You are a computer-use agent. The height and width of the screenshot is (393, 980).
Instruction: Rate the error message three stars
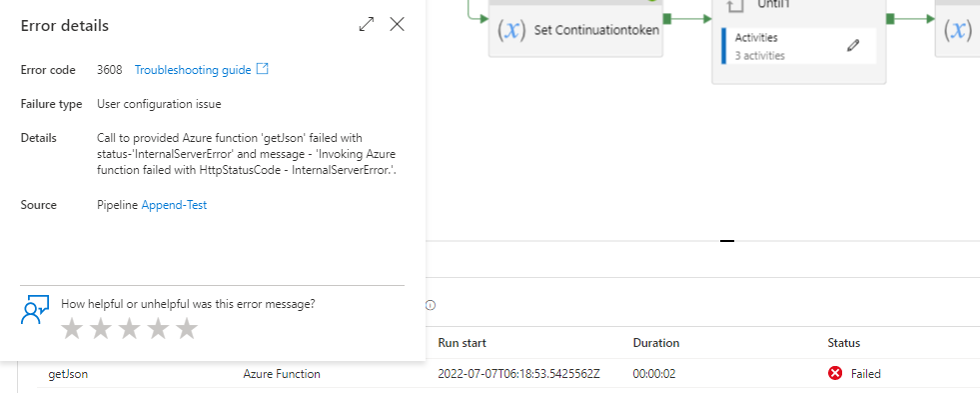tap(130, 329)
